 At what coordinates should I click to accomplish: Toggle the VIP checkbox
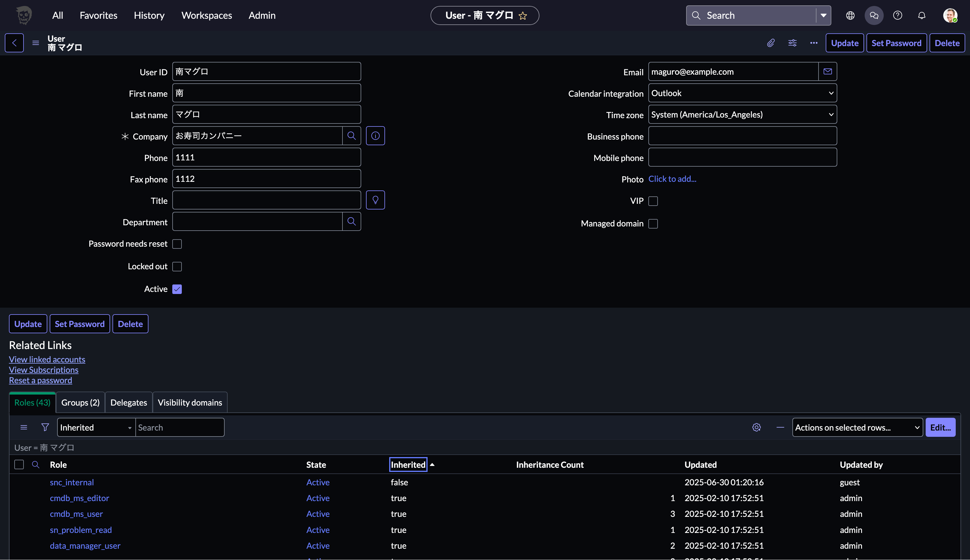653,201
